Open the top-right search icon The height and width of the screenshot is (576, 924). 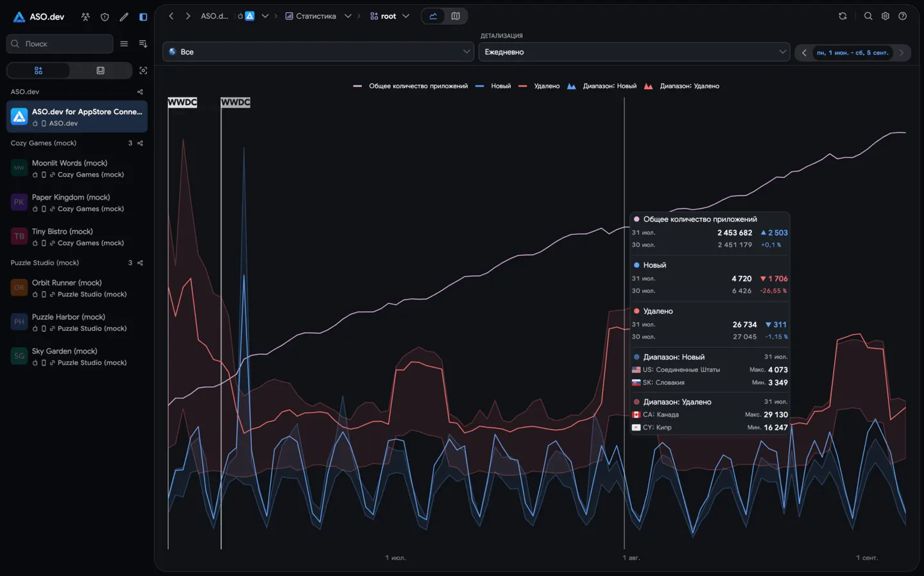click(868, 16)
